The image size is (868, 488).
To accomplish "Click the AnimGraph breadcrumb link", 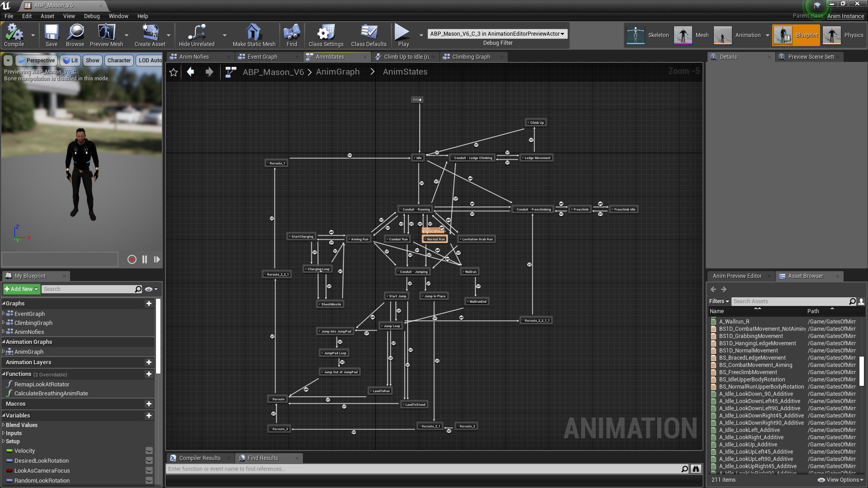I will [x=338, y=72].
